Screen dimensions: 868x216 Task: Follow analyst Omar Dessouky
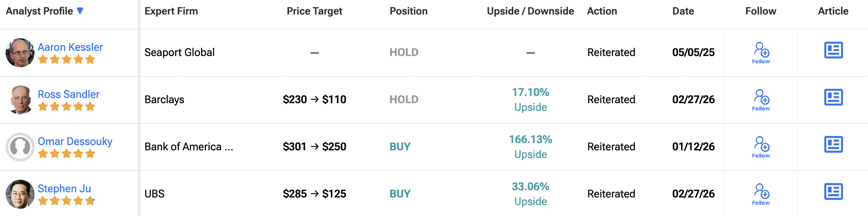(761, 147)
